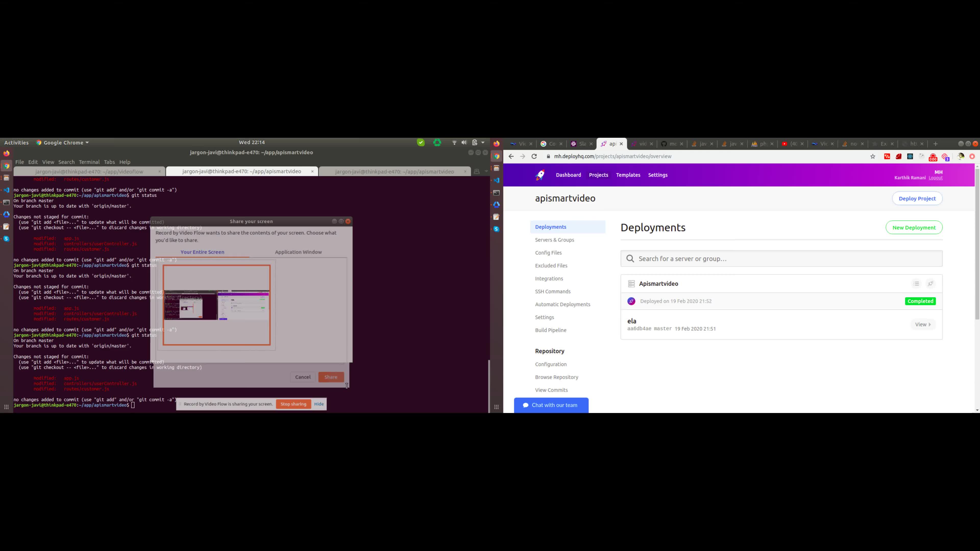The image size is (980, 551).
Task: Go forward in Chrome browser history
Action: (522, 156)
